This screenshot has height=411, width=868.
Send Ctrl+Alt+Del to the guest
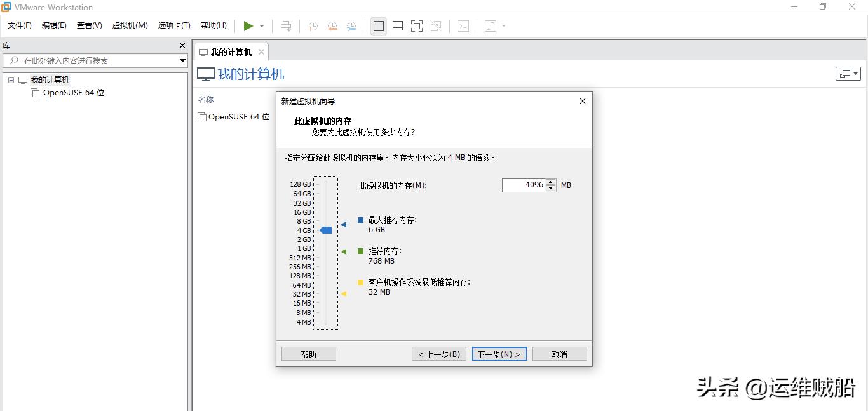click(x=286, y=26)
